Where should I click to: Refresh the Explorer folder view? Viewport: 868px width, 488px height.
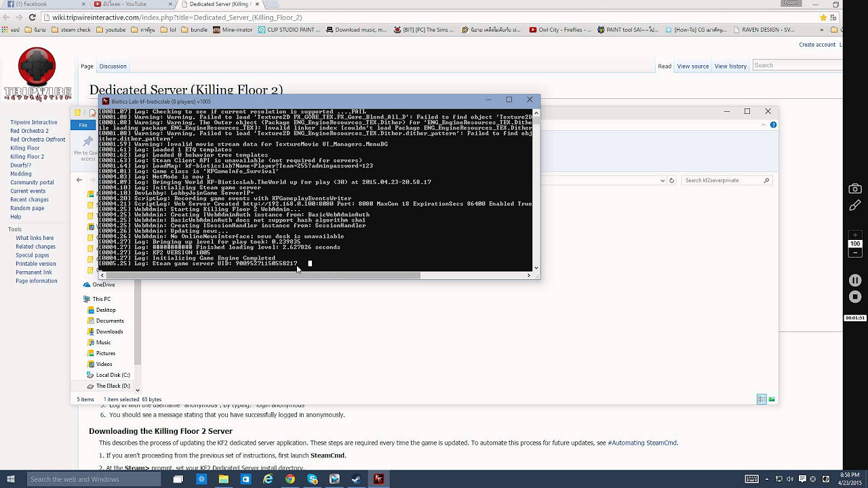pos(672,180)
